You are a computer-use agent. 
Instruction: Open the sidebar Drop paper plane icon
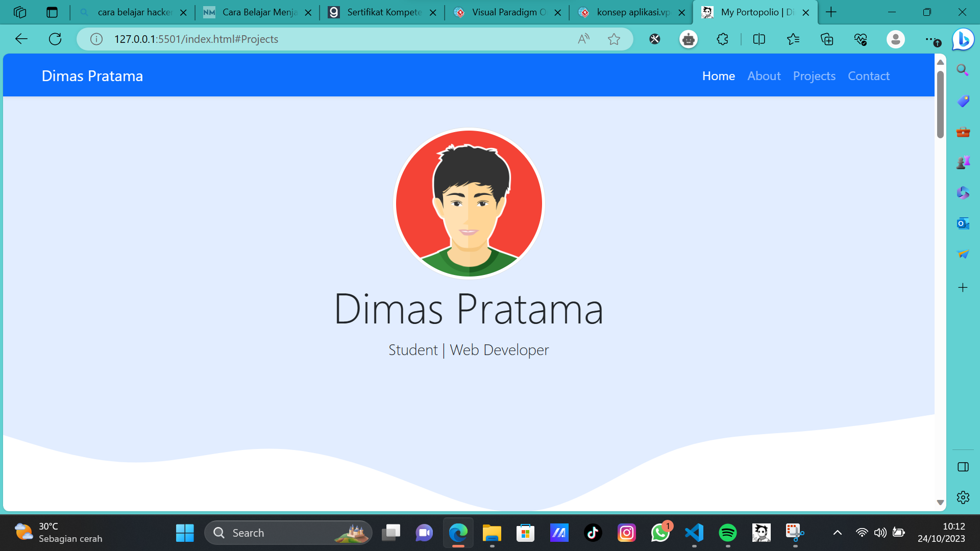(x=963, y=254)
